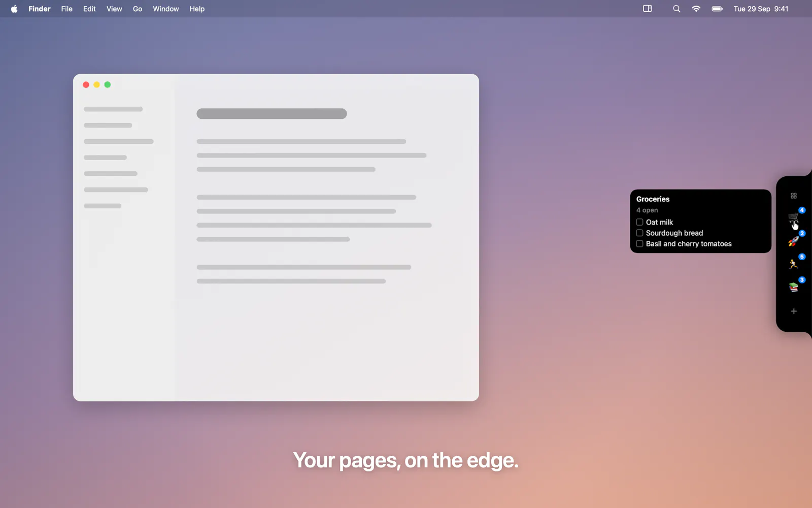Check off Oat milk

point(639,222)
